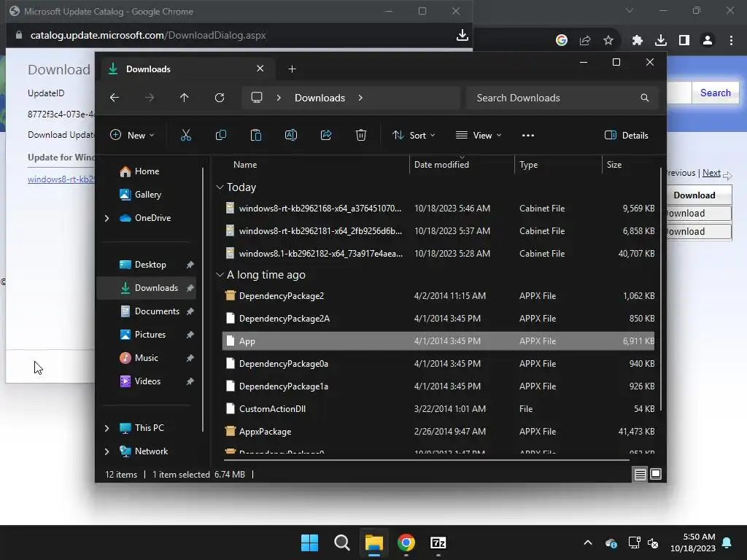Open the New dropdown menu
This screenshot has height=560, width=747.
132,135
